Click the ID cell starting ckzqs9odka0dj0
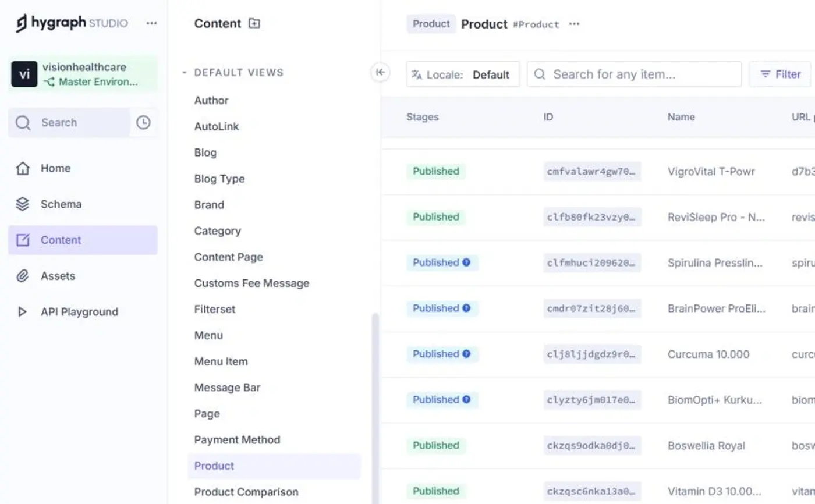 (592, 446)
